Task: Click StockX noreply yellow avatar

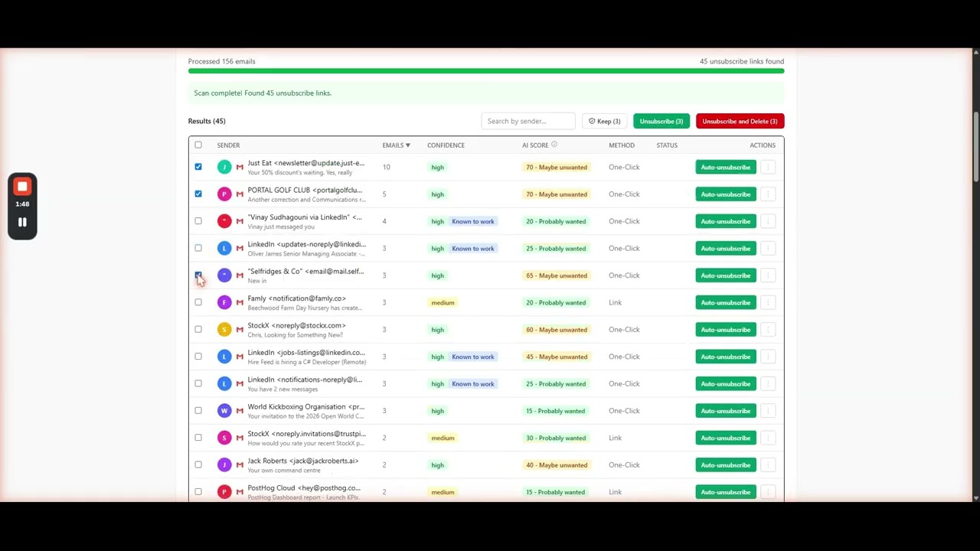Action: click(224, 330)
